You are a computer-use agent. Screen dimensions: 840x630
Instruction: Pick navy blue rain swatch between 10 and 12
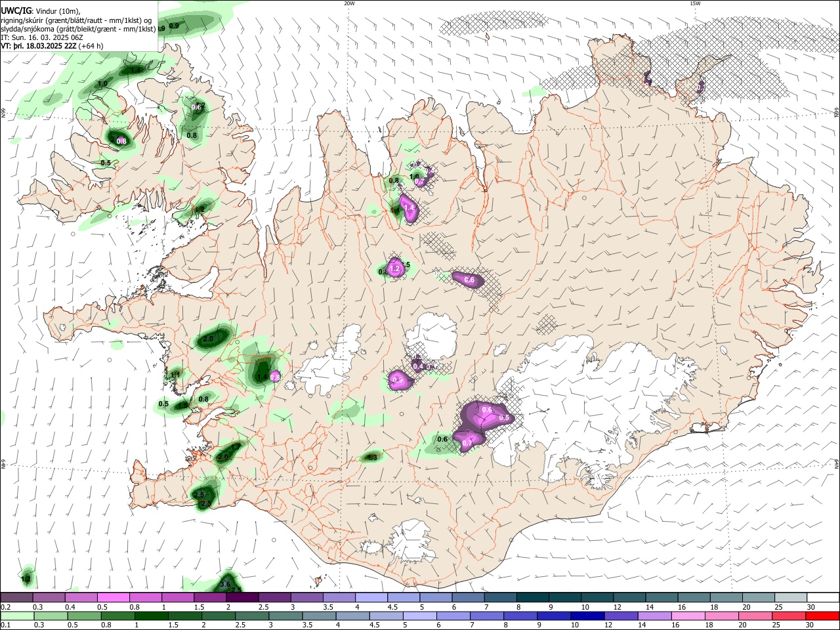[x=587, y=616]
